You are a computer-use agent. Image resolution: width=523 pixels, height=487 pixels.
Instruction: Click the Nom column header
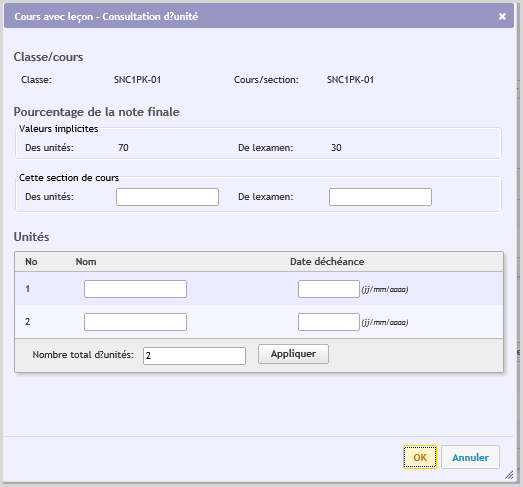86,262
